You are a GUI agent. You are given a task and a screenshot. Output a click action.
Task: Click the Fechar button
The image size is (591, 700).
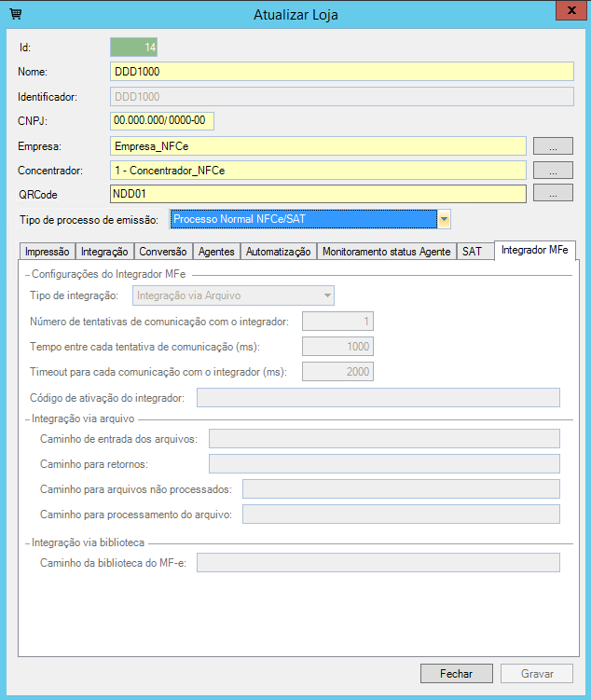click(457, 674)
